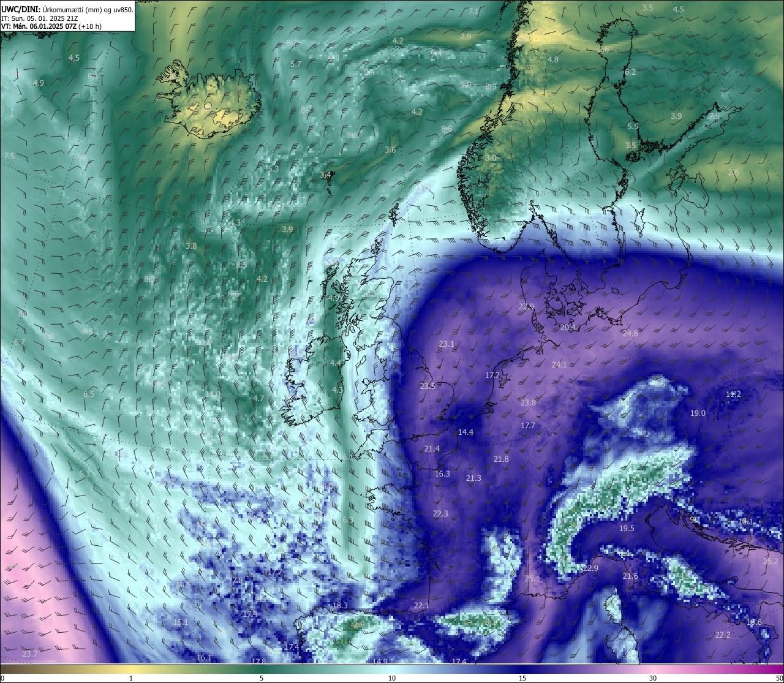Image resolution: width=784 pixels, height=683 pixels.
Task: Click the map value '19.0'
Action: (698, 413)
